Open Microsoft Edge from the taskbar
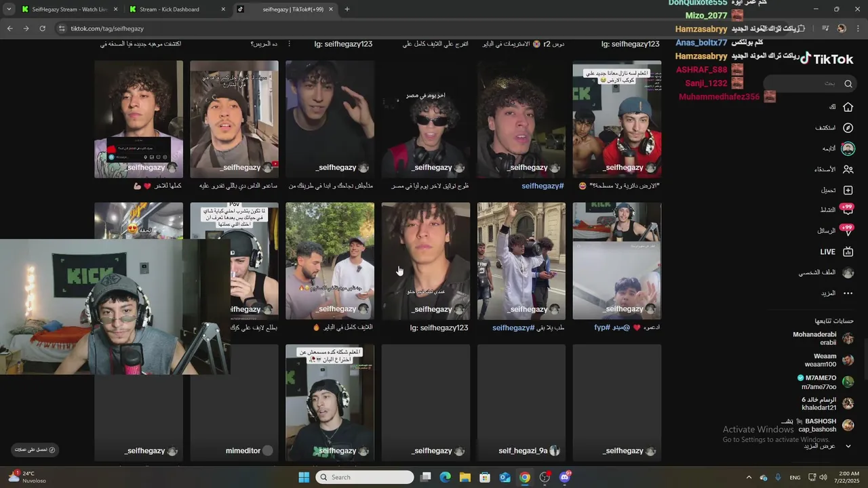Viewport: 868px width, 488px height. coord(445,477)
